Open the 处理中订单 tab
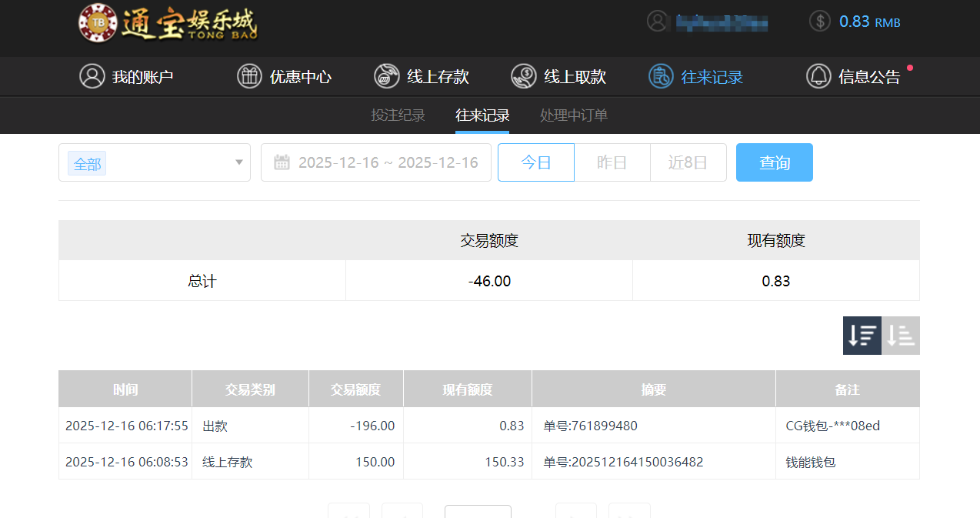The height and width of the screenshot is (518, 980). point(573,115)
